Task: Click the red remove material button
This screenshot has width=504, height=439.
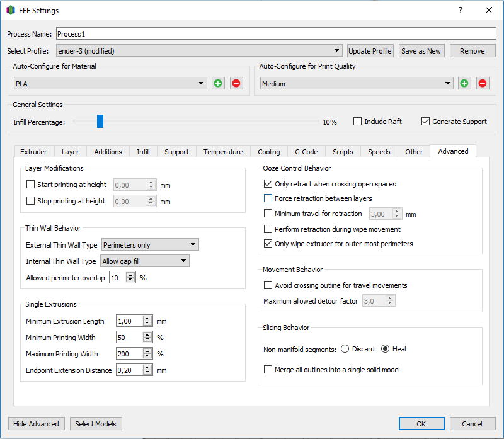Action: point(236,84)
